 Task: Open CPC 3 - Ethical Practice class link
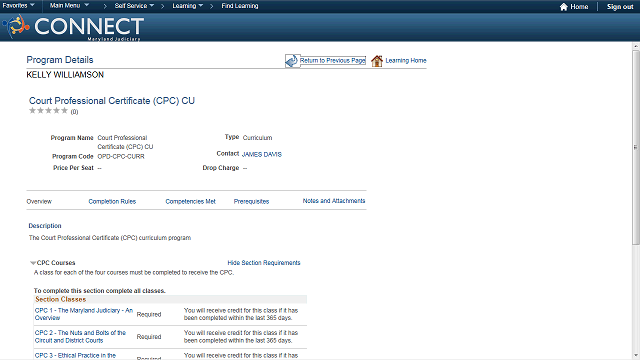[76, 356]
